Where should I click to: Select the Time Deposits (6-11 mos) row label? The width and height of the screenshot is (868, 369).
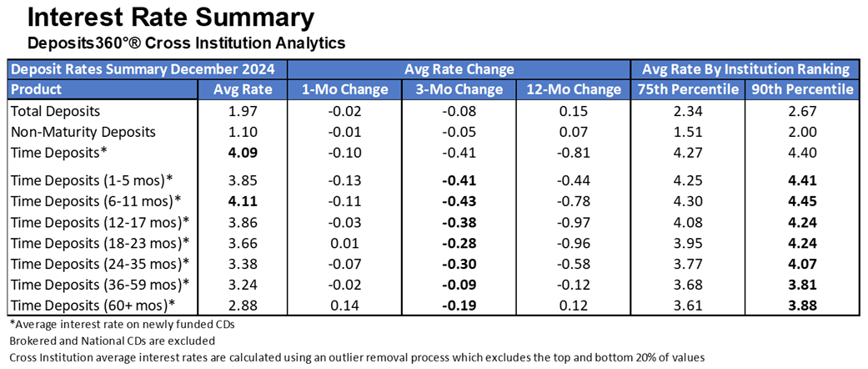(x=98, y=200)
